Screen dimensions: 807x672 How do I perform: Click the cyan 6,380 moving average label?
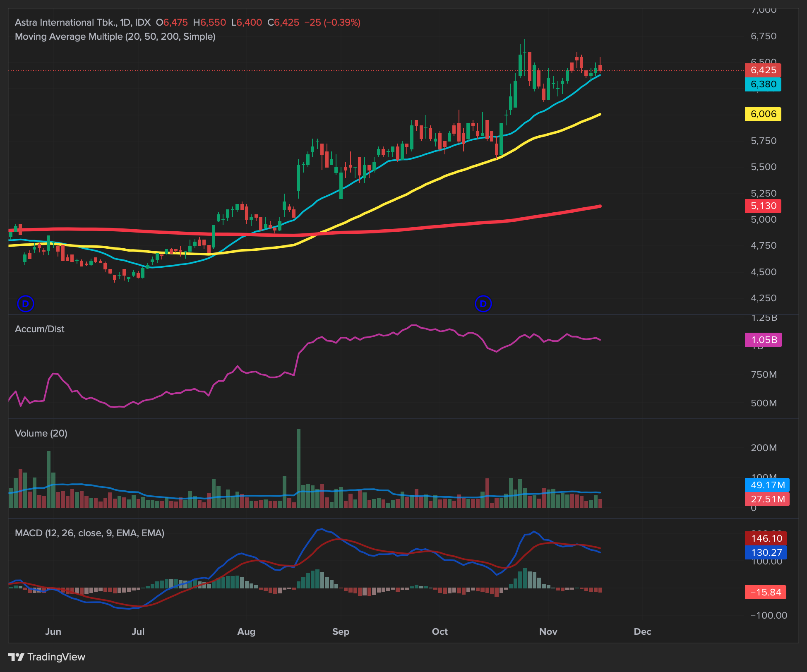pos(763,84)
